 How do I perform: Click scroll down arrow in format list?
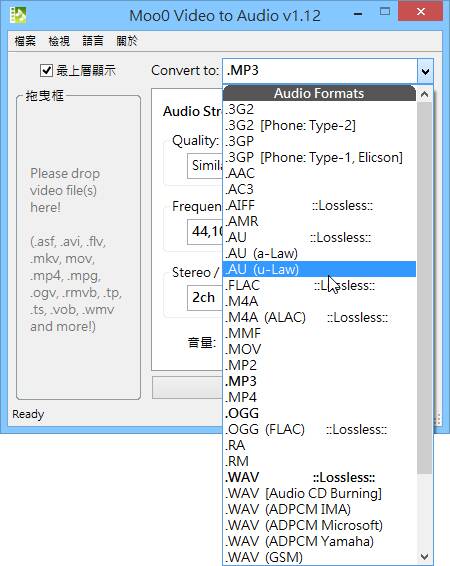[x=425, y=557]
